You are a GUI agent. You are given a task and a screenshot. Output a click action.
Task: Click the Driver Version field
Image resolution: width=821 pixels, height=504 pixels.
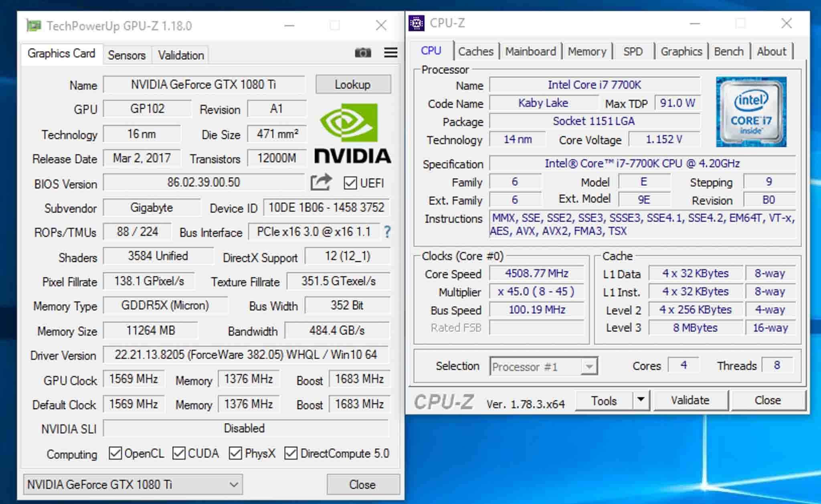coord(246,355)
